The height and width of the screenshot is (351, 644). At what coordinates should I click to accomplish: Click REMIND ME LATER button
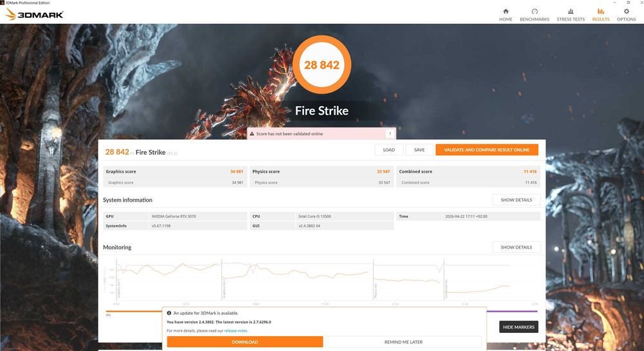tap(403, 342)
